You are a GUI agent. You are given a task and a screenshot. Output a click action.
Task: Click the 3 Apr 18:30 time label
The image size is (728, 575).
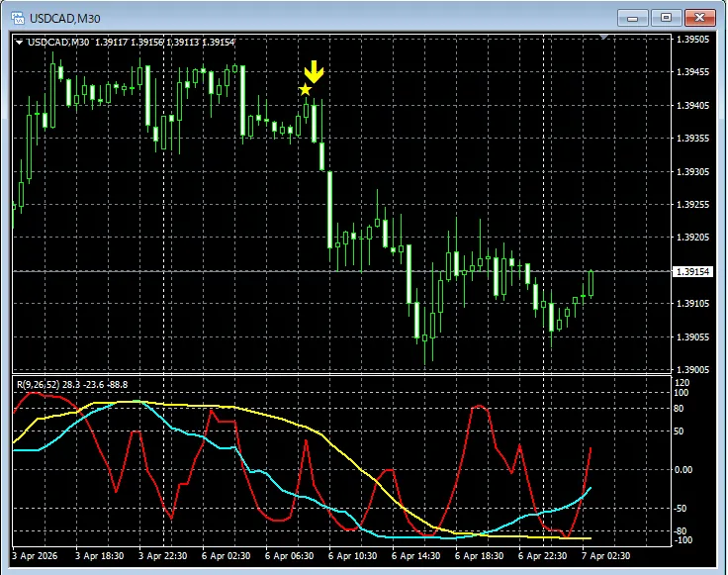pyautogui.click(x=99, y=556)
